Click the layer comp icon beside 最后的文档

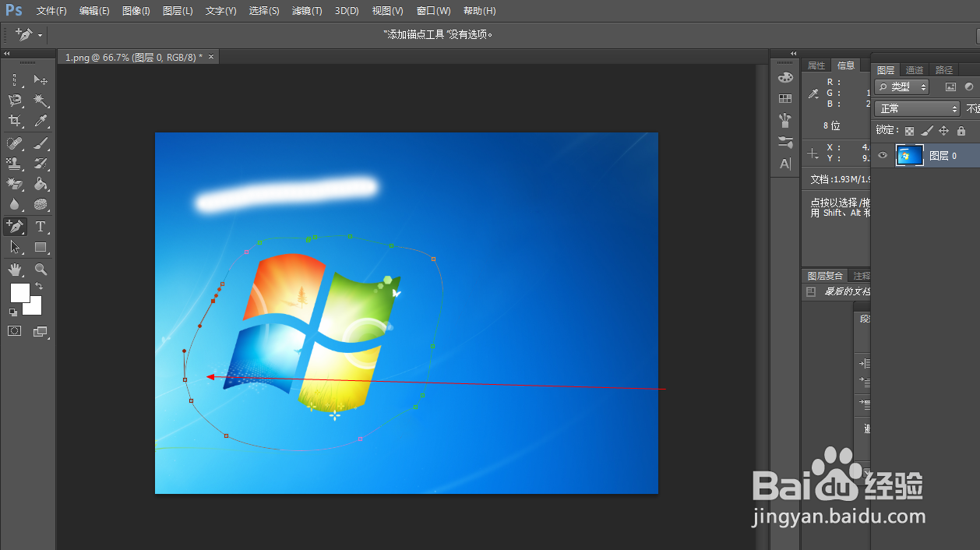(x=811, y=291)
